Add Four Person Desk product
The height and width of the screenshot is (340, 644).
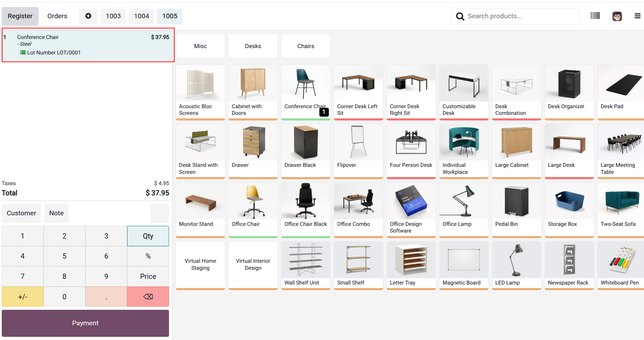pos(411,151)
